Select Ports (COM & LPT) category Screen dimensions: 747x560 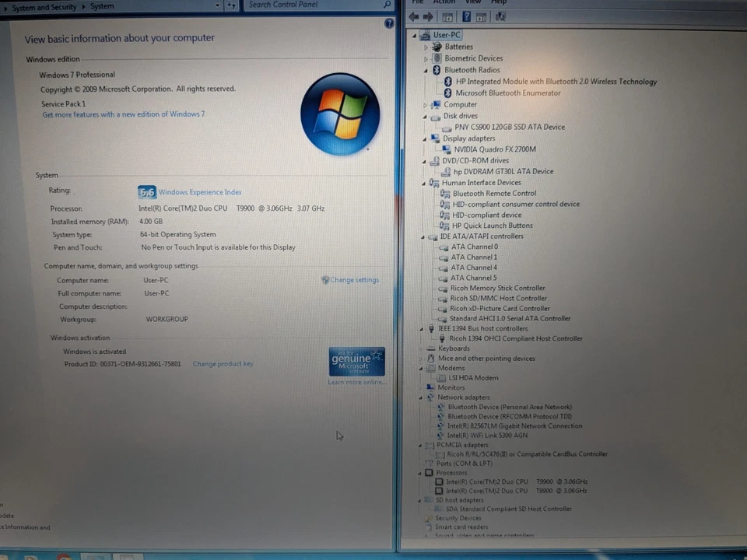pyautogui.click(x=464, y=464)
